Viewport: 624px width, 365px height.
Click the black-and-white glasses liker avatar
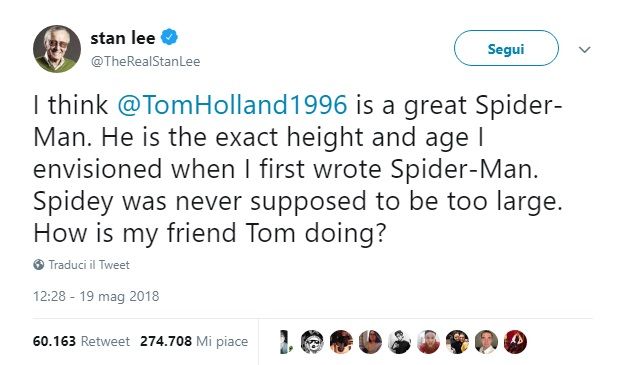pyautogui.click(x=312, y=342)
